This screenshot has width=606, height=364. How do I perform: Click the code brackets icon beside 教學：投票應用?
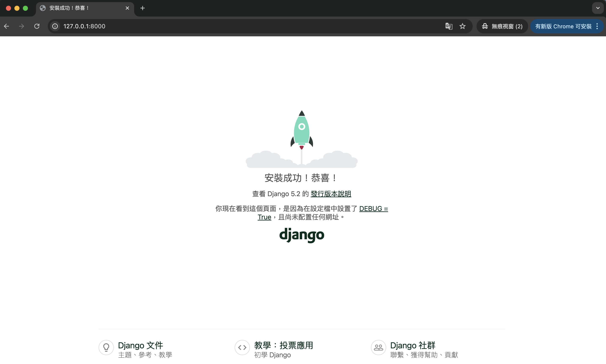(x=242, y=347)
